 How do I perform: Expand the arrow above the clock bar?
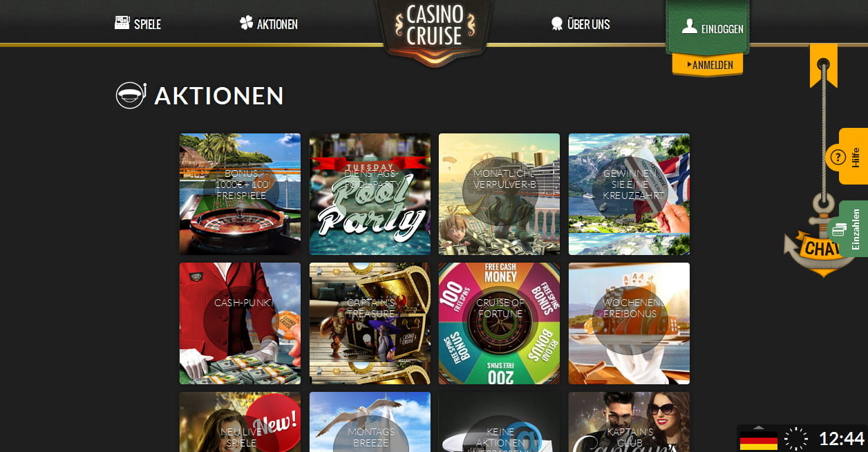tap(758, 427)
